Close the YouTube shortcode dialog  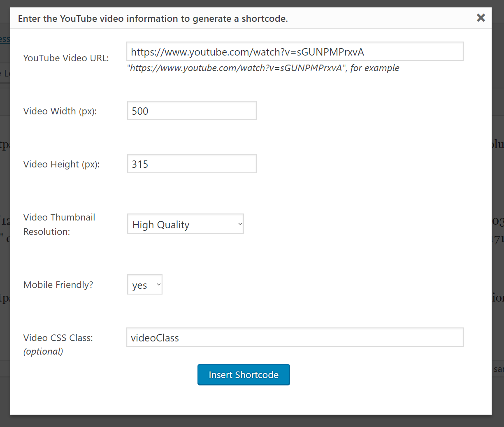pos(481,18)
